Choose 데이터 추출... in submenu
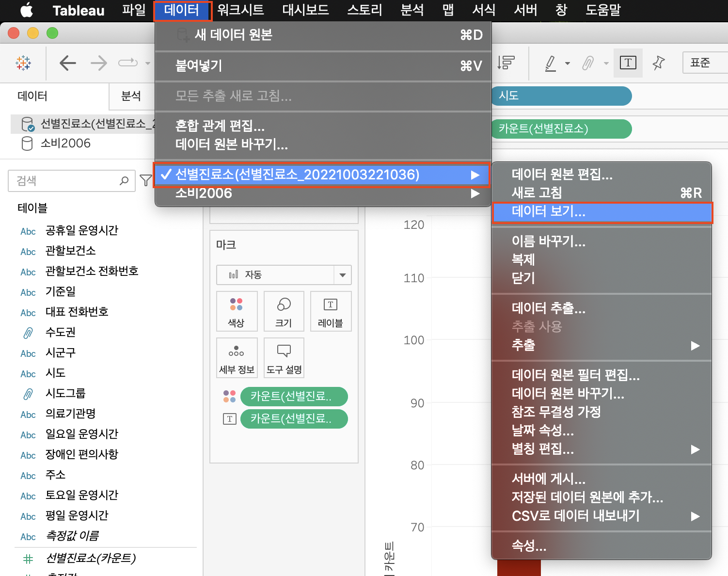This screenshot has width=728, height=576. tap(602, 308)
